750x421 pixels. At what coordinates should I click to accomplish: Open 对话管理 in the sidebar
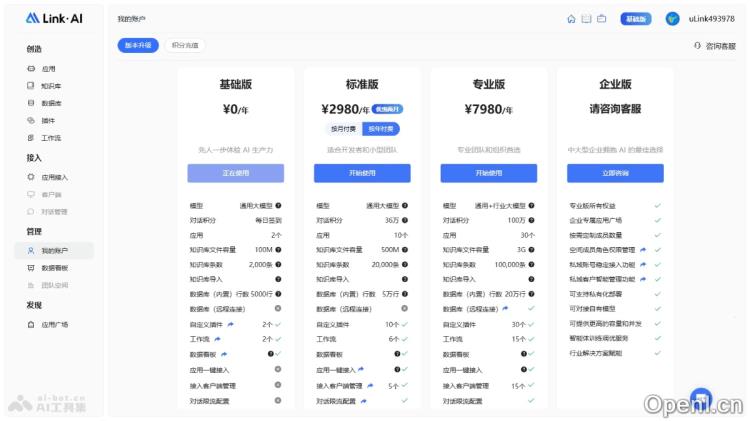point(54,212)
